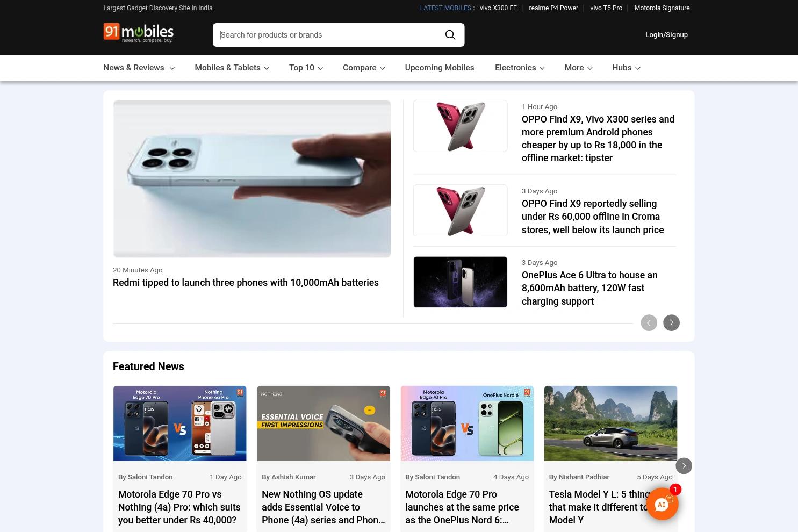The height and width of the screenshot is (532, 798).
Task: Click thumbnail for OPPO Find X9 Croma story
Action: (x=460, y=211)
